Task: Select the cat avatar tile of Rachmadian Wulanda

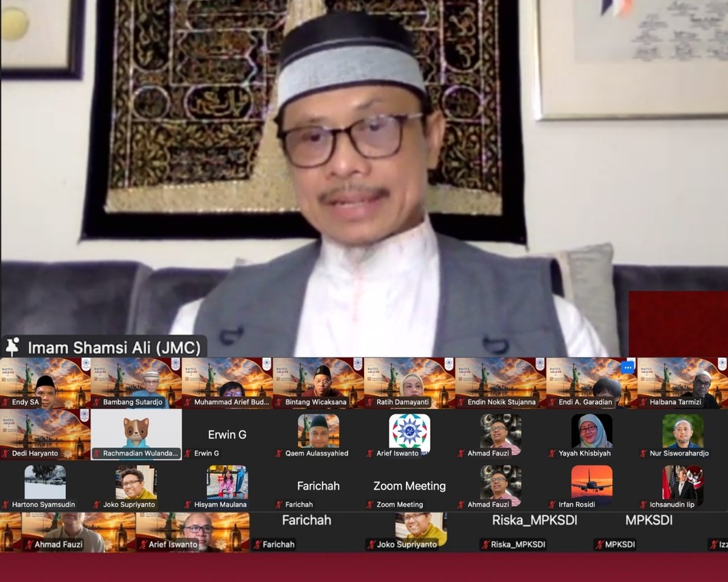Action: [136, 434]
